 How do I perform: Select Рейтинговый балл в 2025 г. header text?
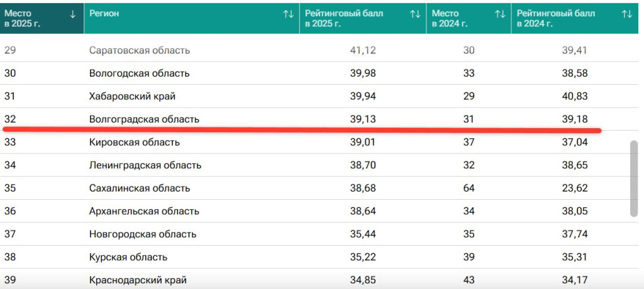pos(344,18)
